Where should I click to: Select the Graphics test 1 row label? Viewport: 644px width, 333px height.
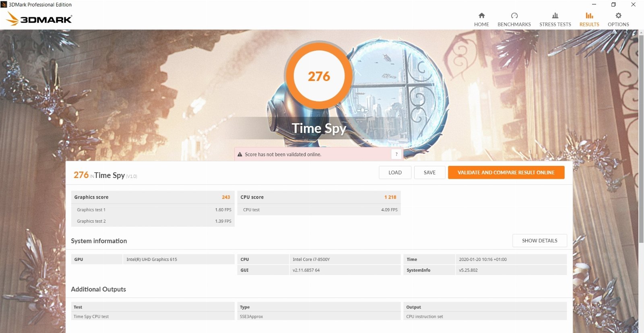click(x=91, y=210)
